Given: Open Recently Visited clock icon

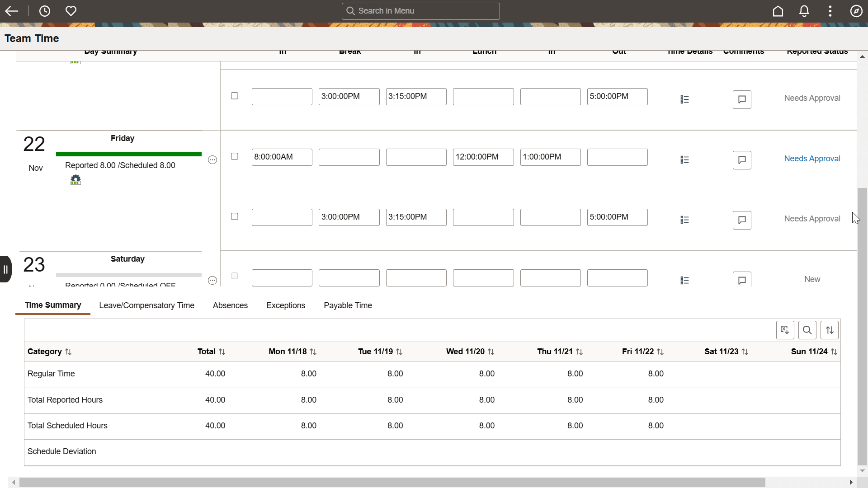Looking at the screenshot, I should click(45, 11).
